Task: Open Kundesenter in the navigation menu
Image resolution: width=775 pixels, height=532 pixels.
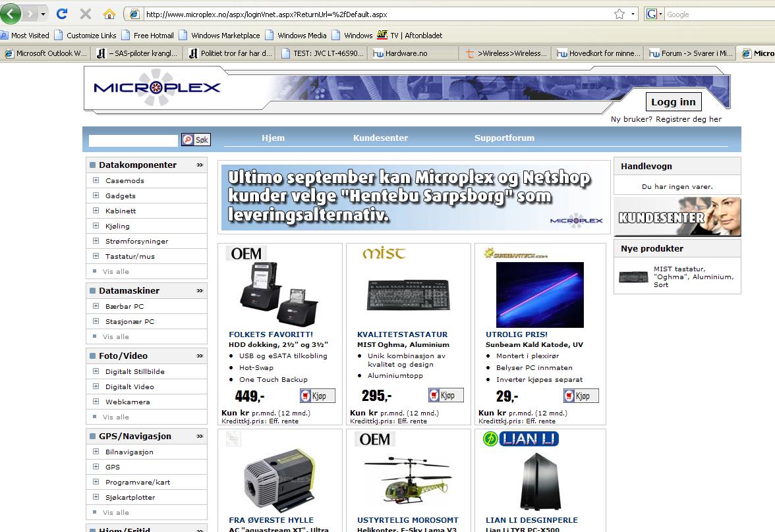Action: 381,138
